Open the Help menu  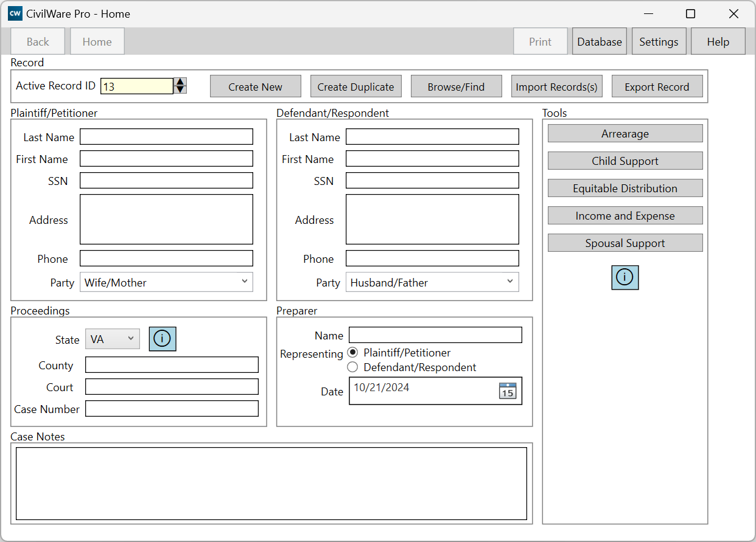point(718,42)
